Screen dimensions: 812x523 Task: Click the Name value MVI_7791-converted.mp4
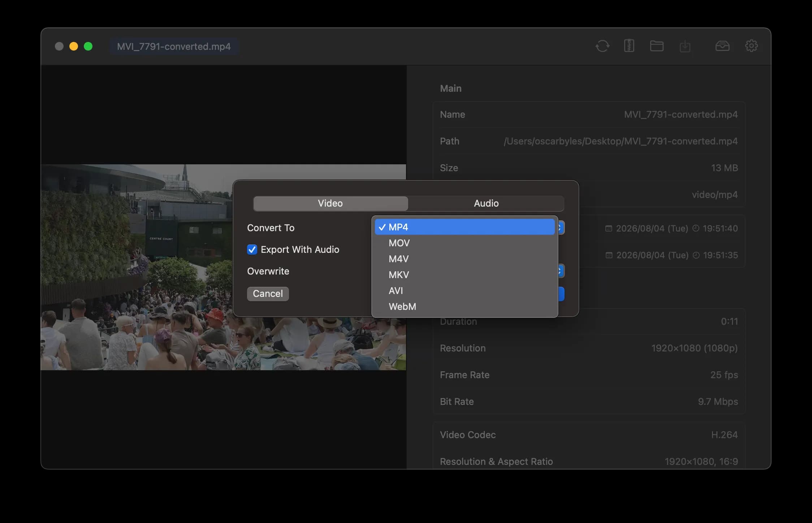pos(681,114)
